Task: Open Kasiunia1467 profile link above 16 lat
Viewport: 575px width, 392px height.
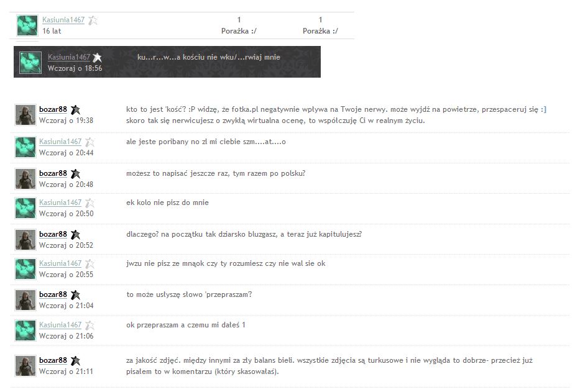Action: (x=63, y=20)
